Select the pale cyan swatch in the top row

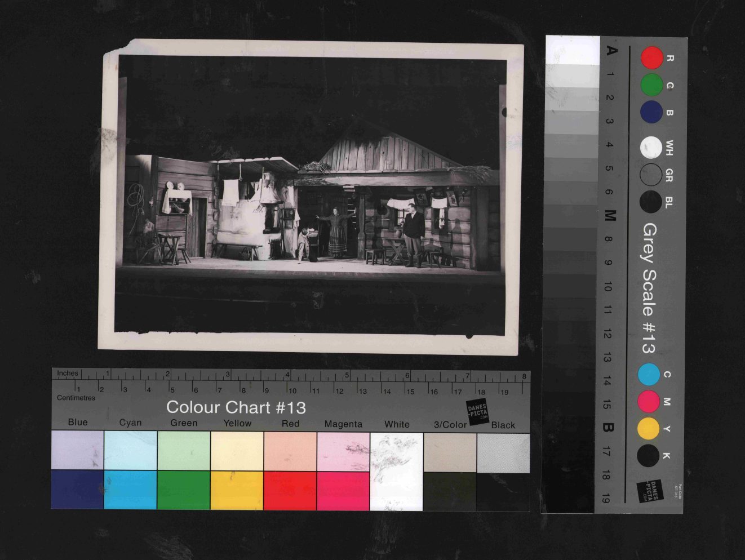point(130,450)
